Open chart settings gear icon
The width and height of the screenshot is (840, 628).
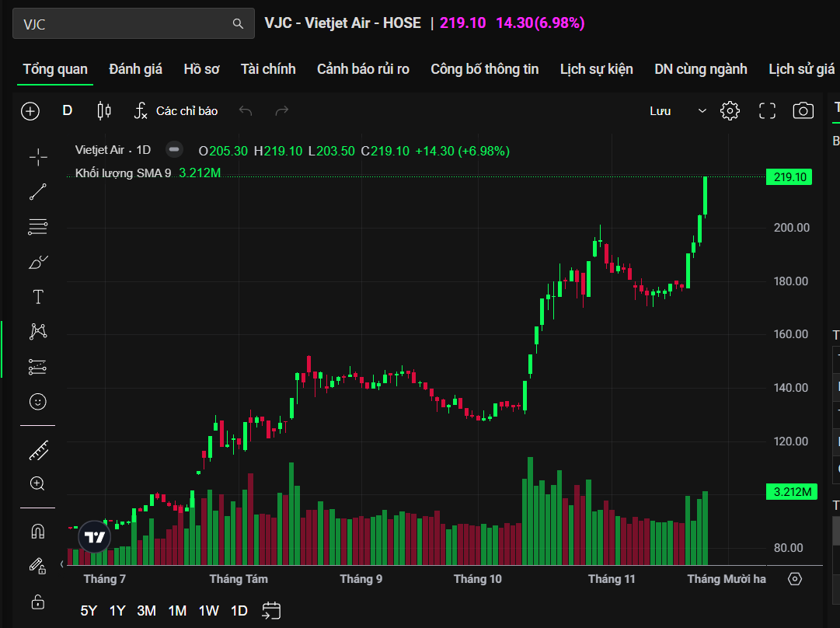pyautogui.click(x=730, y=111)
